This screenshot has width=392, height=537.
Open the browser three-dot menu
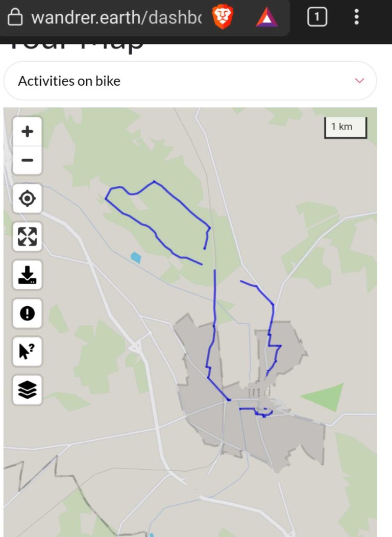pyautogui.click(x=357, y=16)
